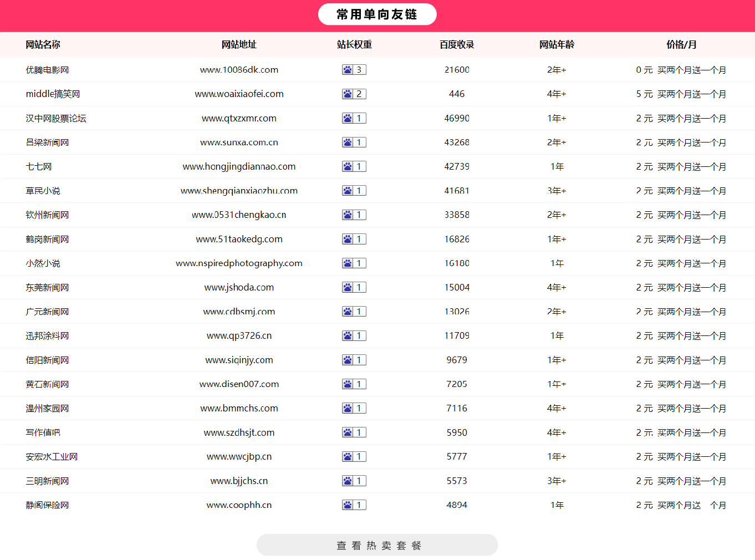Click the weight badge in 钦州新闻网 row
755x560 pixels.
pos(354,215)
